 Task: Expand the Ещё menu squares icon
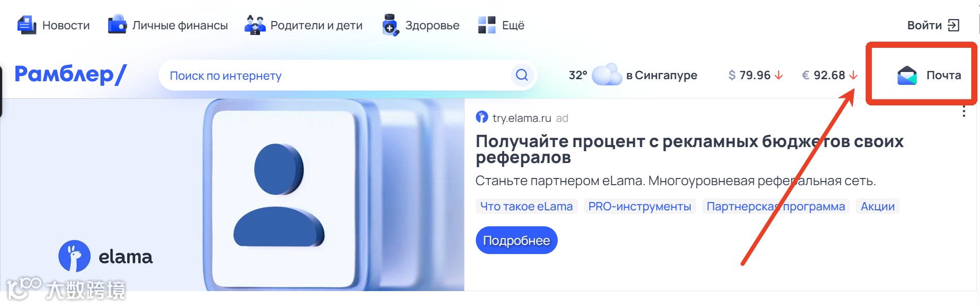pos(487,25)
